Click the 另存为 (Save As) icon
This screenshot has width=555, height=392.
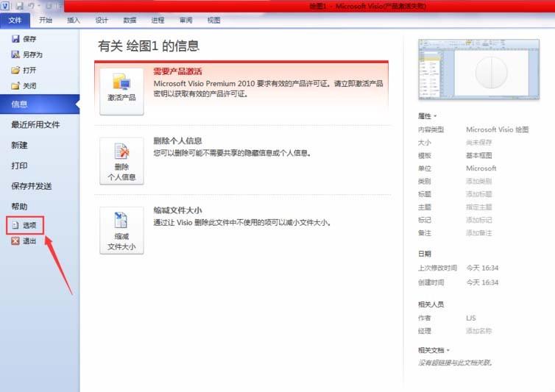click(x=15, y=54)
